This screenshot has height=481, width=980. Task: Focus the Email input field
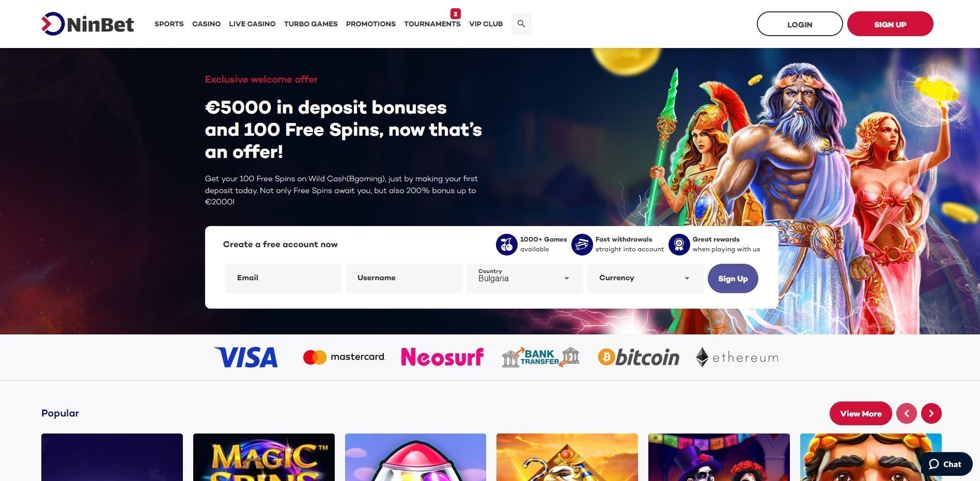point(283,278)
